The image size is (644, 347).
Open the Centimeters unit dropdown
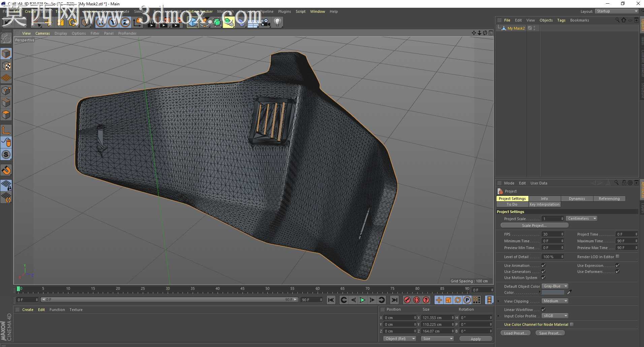[582, 218]
